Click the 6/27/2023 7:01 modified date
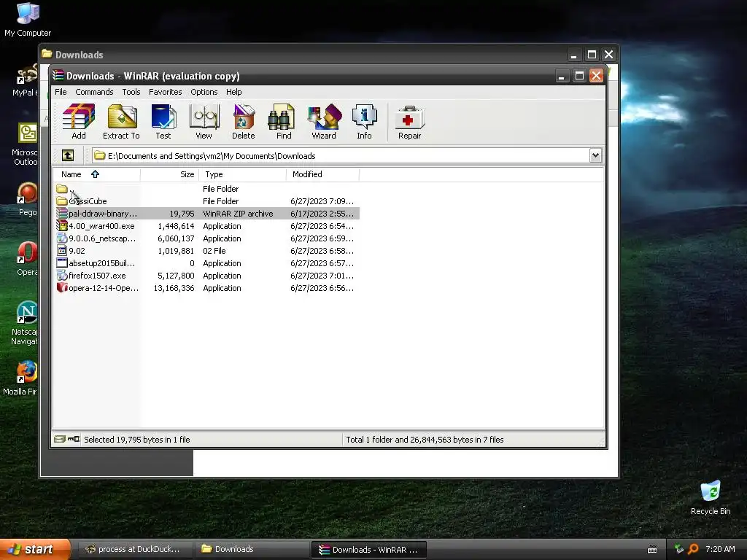 click(x=322, y=276)
